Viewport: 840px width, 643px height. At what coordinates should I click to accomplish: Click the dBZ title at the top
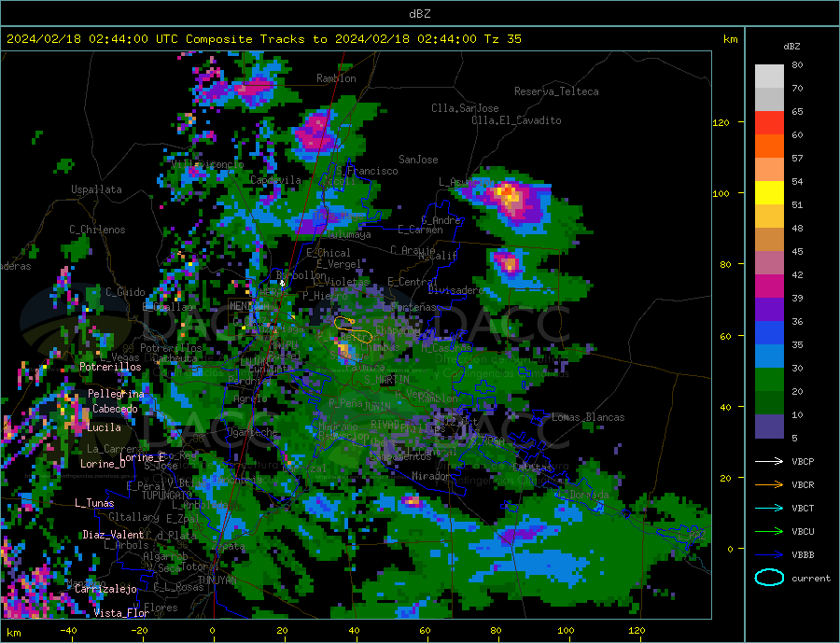[x=419, y=14]
